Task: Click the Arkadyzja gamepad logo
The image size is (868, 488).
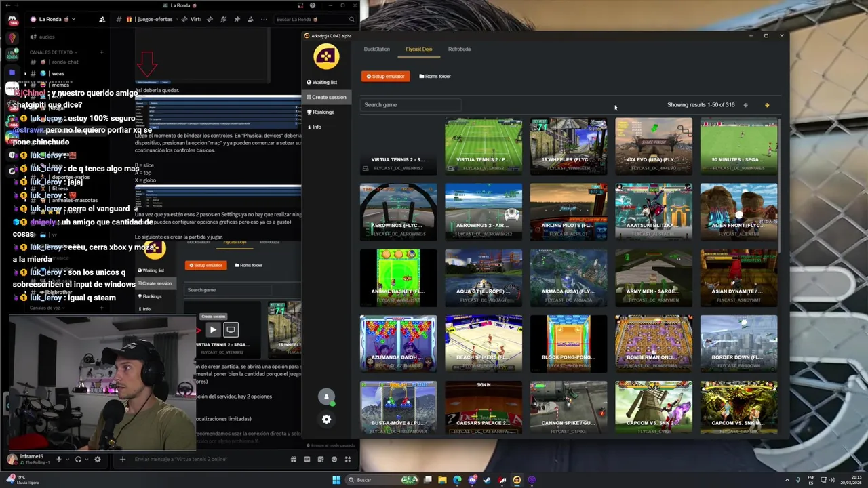Action: click(x=326, y=56)
